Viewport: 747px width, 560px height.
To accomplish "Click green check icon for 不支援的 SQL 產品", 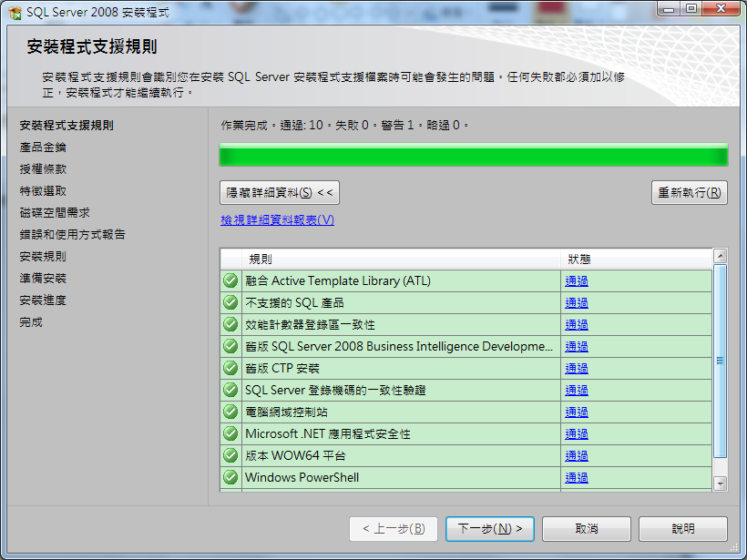I will point(230,303).
